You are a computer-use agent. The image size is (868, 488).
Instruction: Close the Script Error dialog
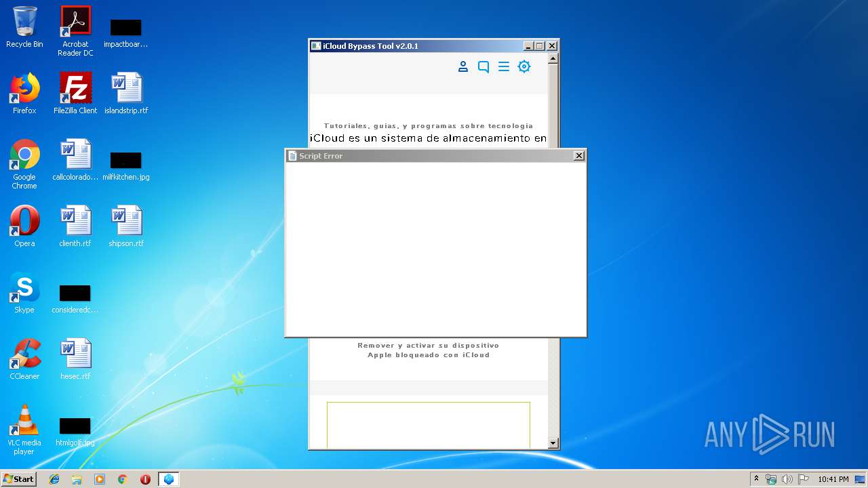tap(578, 156)
